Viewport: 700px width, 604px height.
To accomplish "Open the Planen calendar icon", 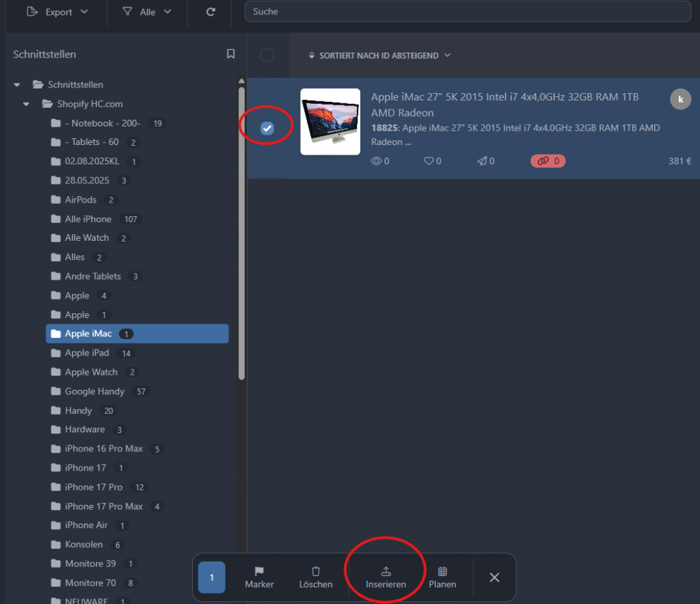I will pos(442,571).
